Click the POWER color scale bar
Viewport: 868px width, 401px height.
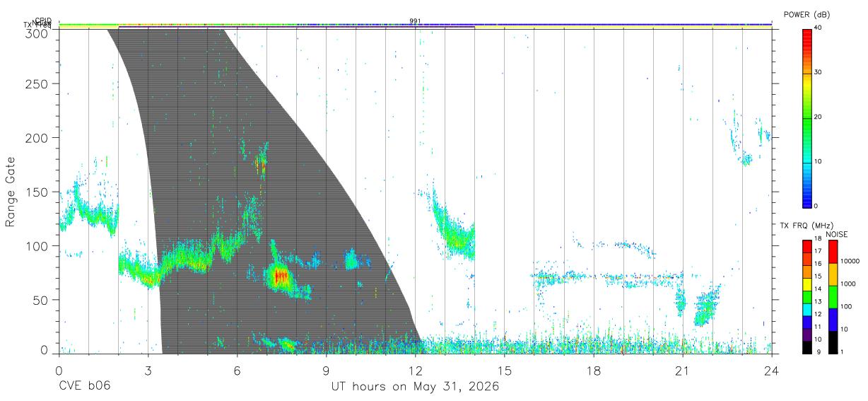pyautogui.click(x=807, y=117)
